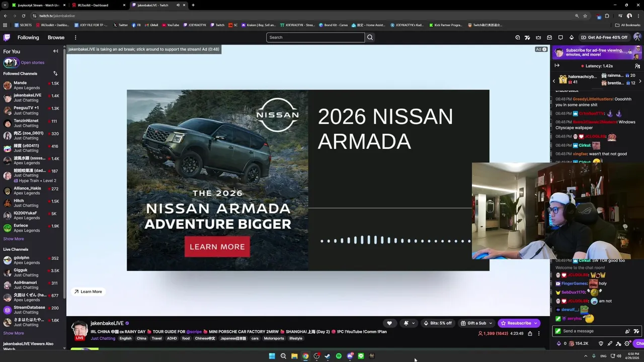Click the Just Chatting category link
This screenshot has width=644, height=362.
103,338
